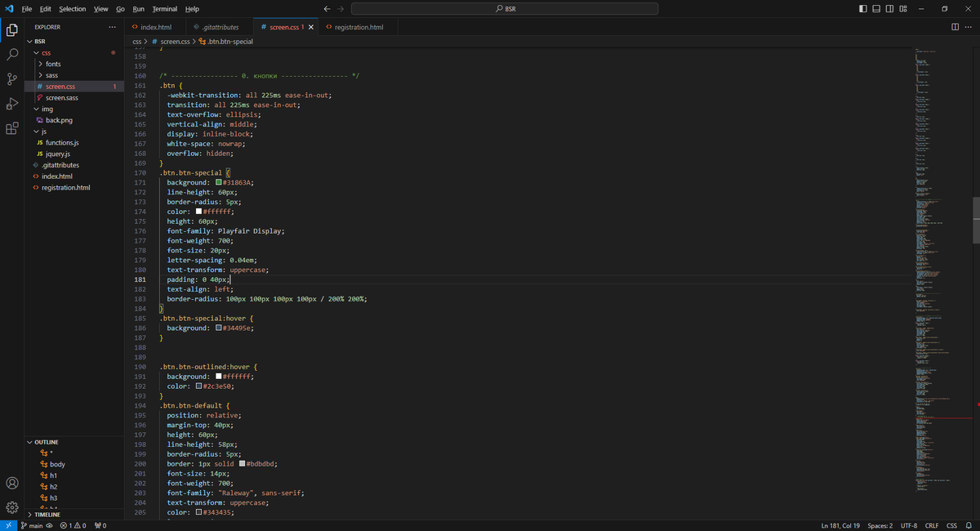980x531 pixels.
Task: Click the BSR command center search box
Action: tap(505, 9)
